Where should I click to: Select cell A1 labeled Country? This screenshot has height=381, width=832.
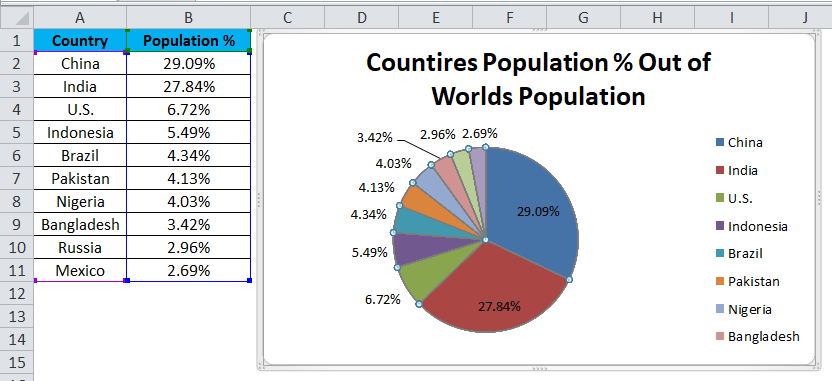click(80, 41)
